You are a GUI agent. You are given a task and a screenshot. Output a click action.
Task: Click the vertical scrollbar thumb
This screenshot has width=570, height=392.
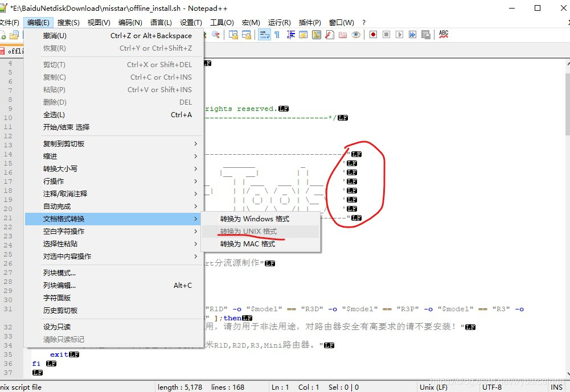568,103
